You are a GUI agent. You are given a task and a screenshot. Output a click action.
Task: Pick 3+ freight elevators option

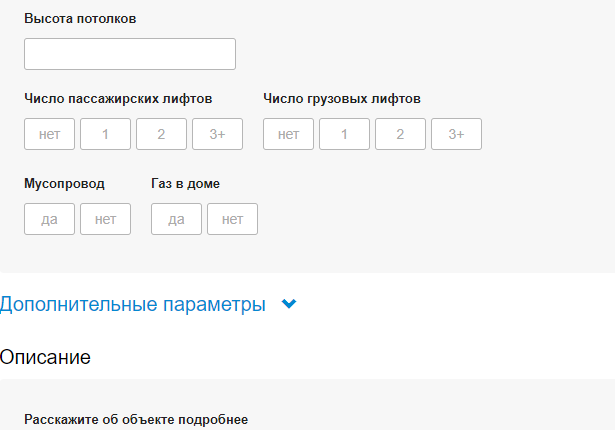click(456, 134)
